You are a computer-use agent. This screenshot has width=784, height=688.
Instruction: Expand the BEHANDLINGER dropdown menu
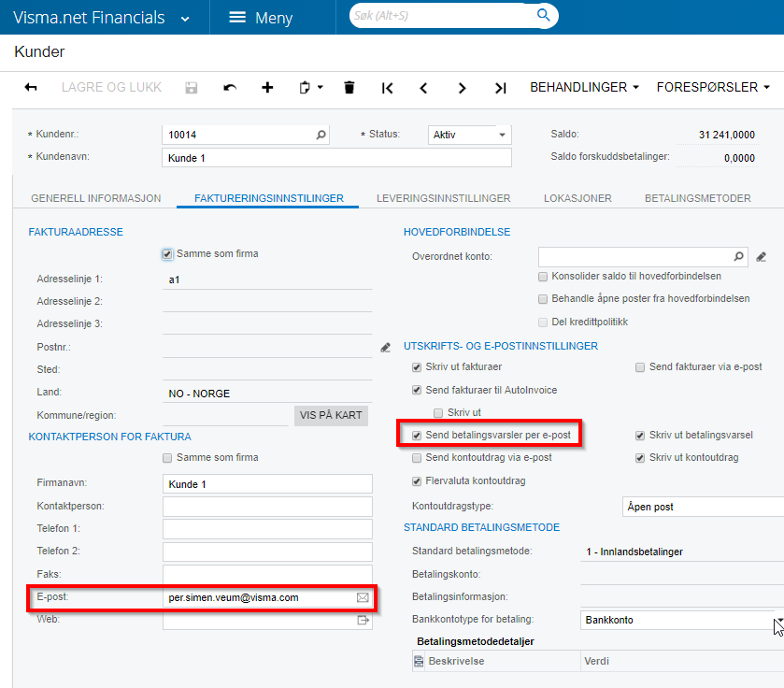[585, 87]
